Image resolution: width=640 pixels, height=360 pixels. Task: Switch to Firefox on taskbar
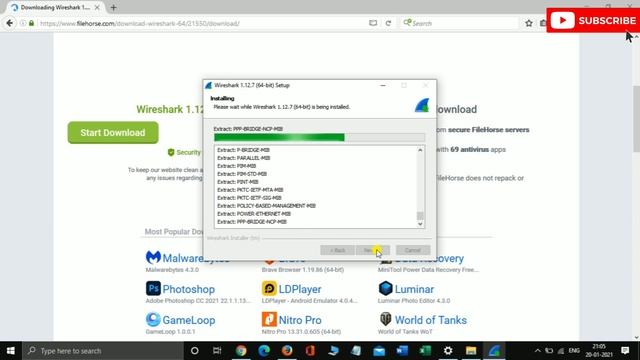287,351
